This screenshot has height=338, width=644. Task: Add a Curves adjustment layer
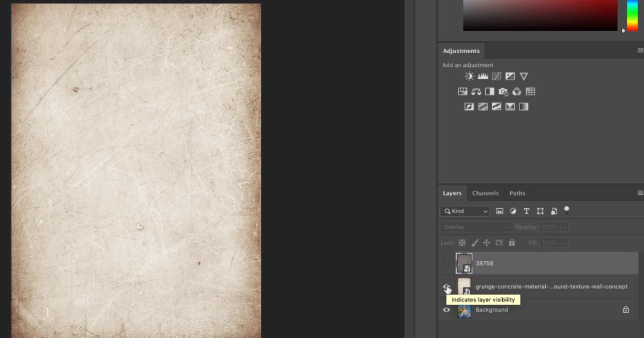coord(496,76)
